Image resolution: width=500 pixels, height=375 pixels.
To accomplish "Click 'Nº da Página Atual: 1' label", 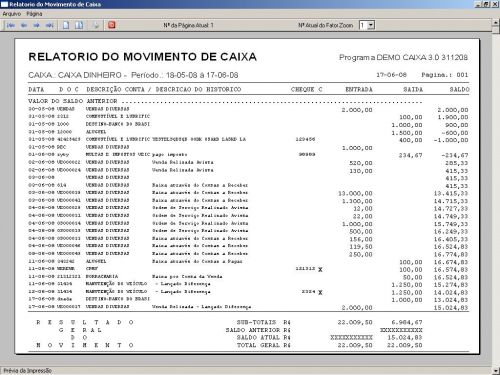I will coord(188,25).
